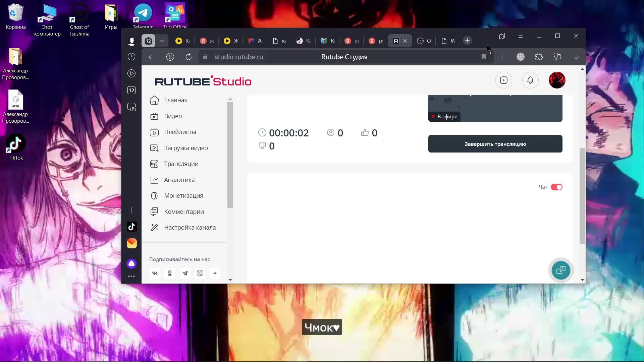
Task: Open the browser downloads arrow
Action: (576, 57)
